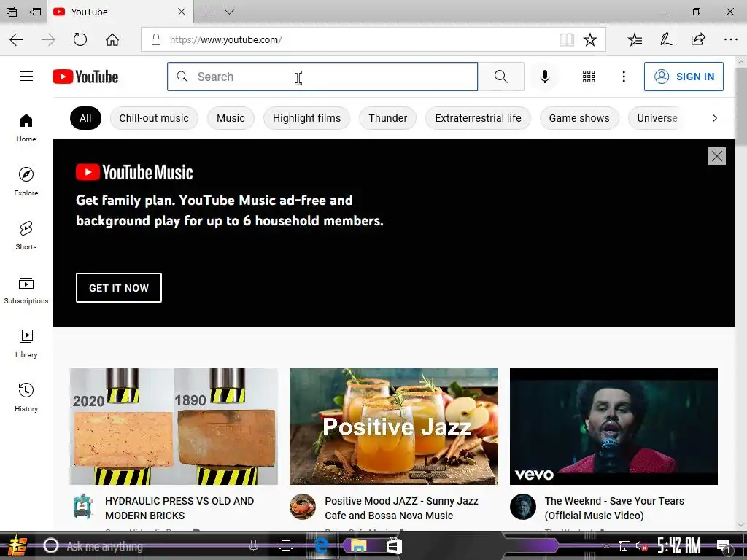Open The Weeknd channel avatar
Screen dimensions: 747x560
(x=522, y=507)
